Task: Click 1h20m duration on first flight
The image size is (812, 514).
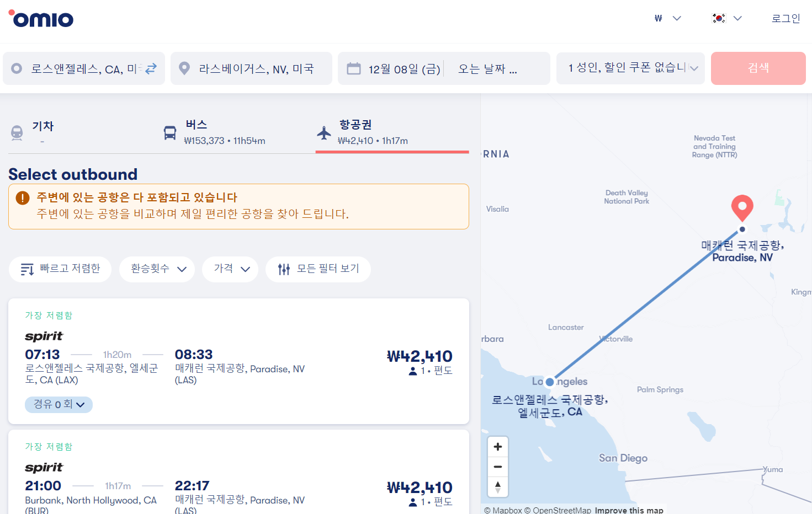Action: (x=117, y=355)
